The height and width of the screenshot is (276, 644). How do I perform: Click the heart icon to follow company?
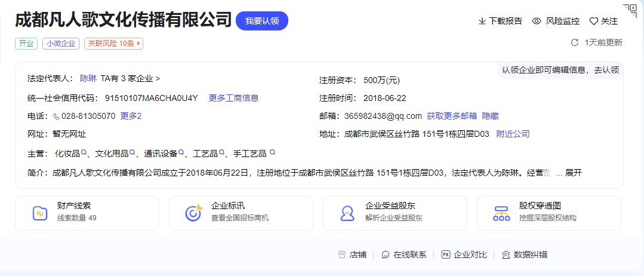click(x=593, y=22)
